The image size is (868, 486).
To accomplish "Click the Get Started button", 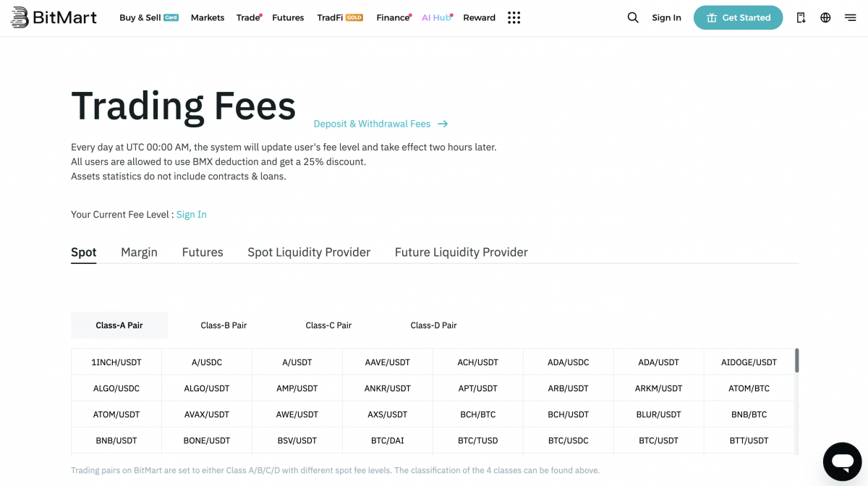I will [x=738, y=17].
